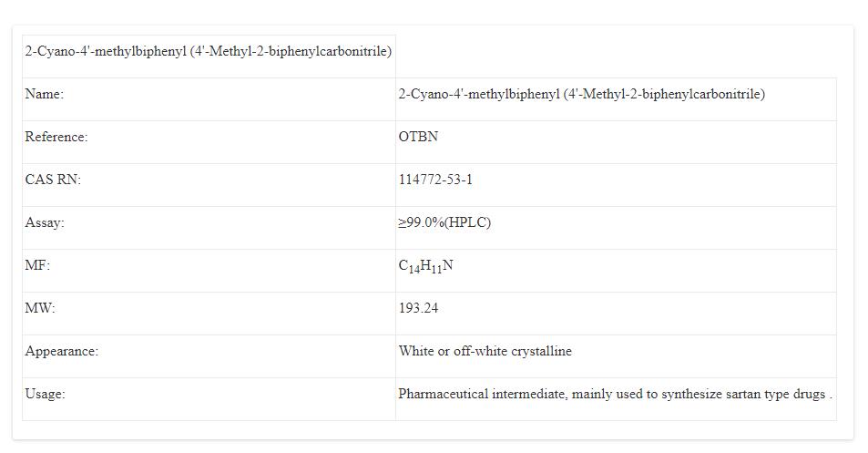868x453 pixels.
Task: Select the CAS number 114772-53-1
Action: [435, 180]
